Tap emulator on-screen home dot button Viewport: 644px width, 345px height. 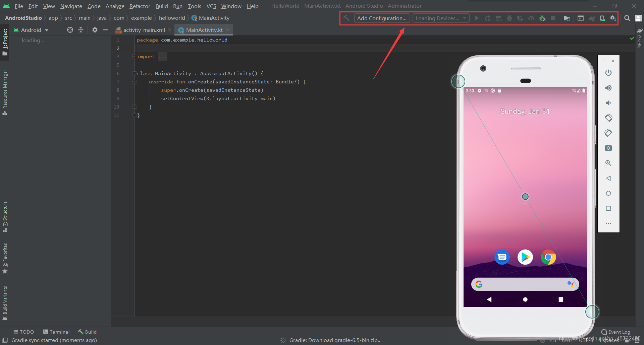(525, 299)
